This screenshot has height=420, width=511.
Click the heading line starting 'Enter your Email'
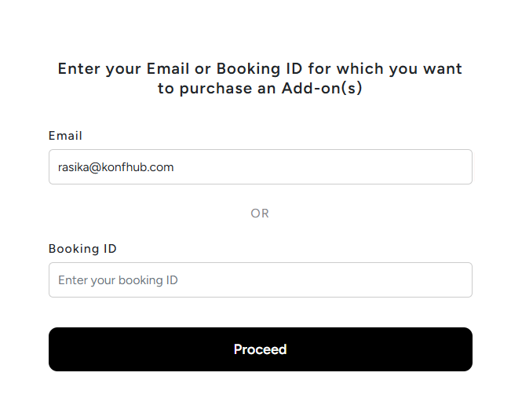coord(260,69)
